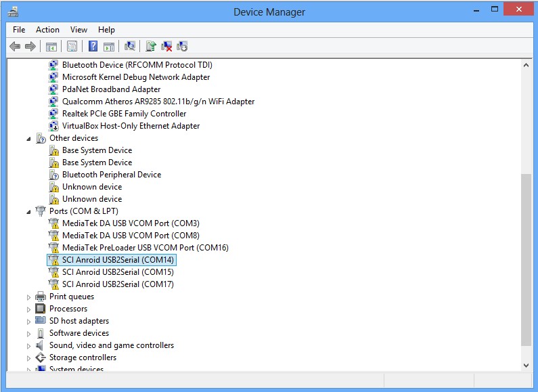Expand the Storage controllers category

[28, 358]
